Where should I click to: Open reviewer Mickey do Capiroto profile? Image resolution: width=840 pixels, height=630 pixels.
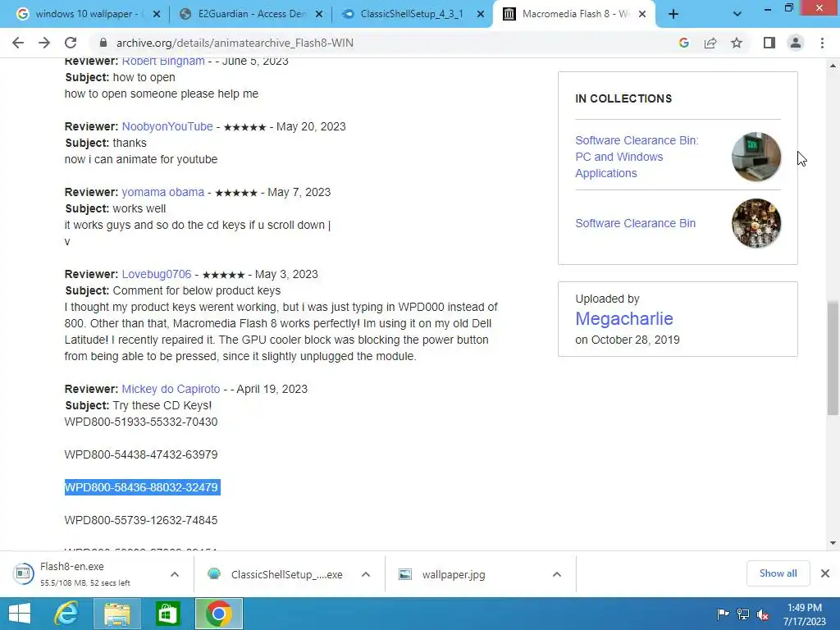(171, 389)
